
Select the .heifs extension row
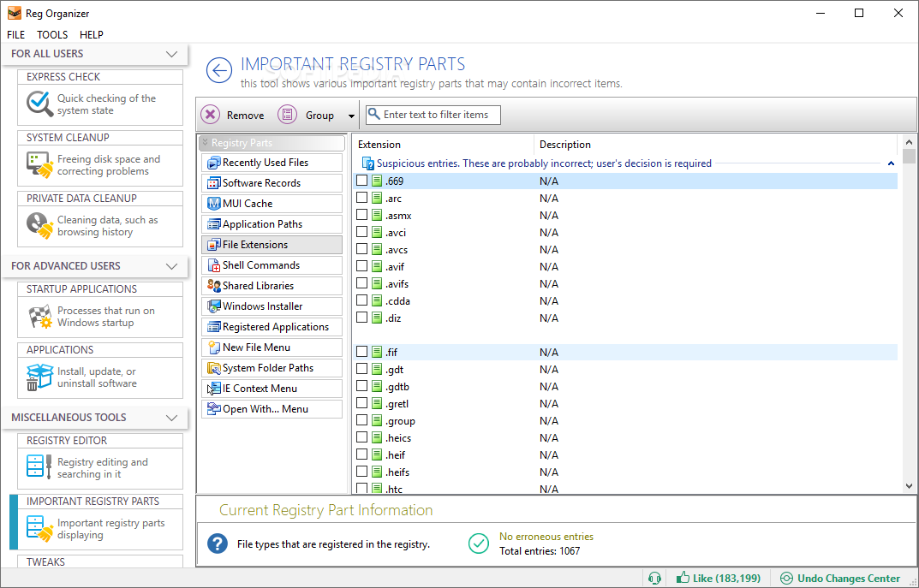pos(624,472)
